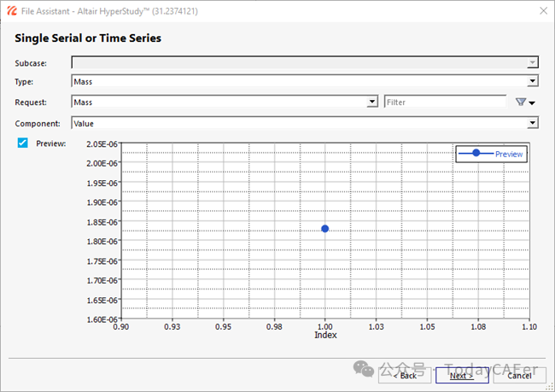Viewport: 555px width, 392px height.
Task: Click the funnel filter icon
Action: coord(520,102)
